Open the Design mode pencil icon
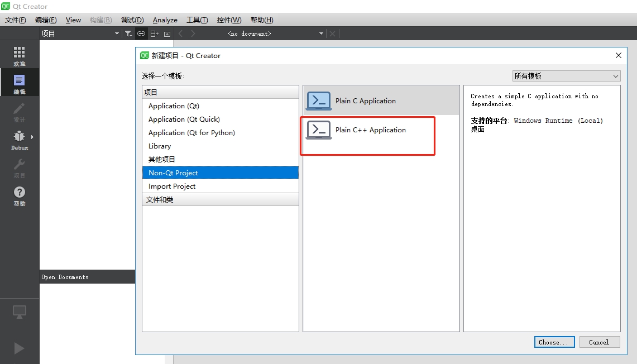 (19, 108)
